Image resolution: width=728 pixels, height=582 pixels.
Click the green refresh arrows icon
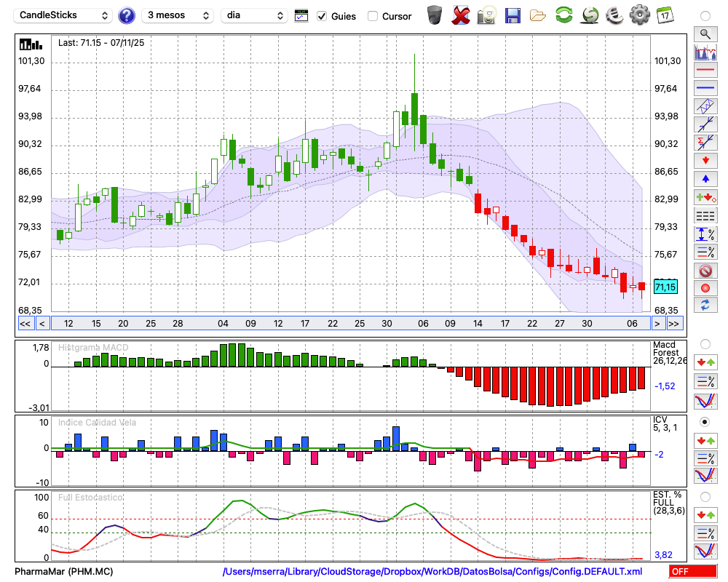[x=563, y=15]
